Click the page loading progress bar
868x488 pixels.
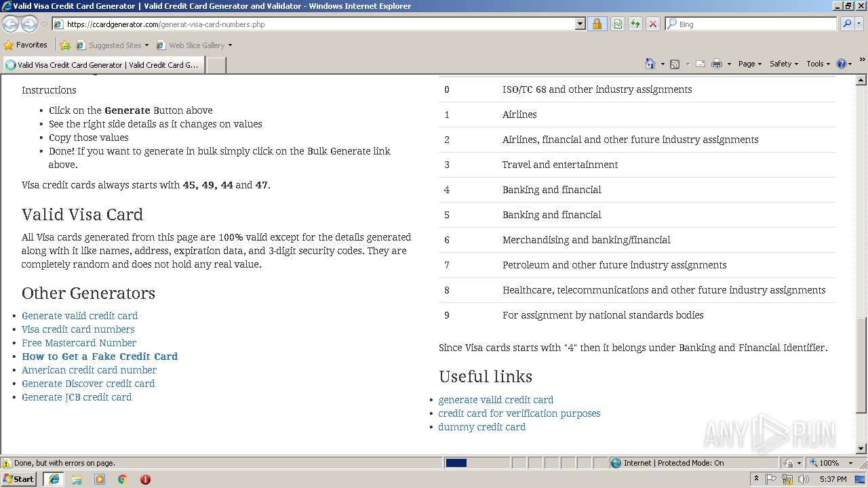[477, 463]
